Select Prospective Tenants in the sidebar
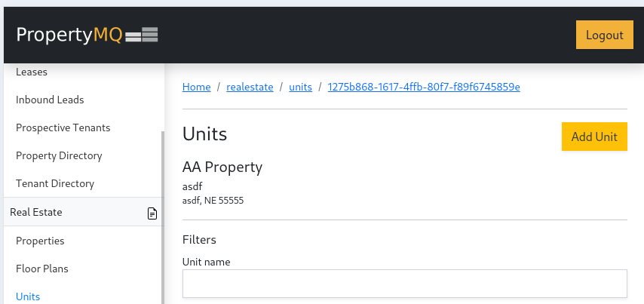This screenshot has width=644, height=304. 63,127
